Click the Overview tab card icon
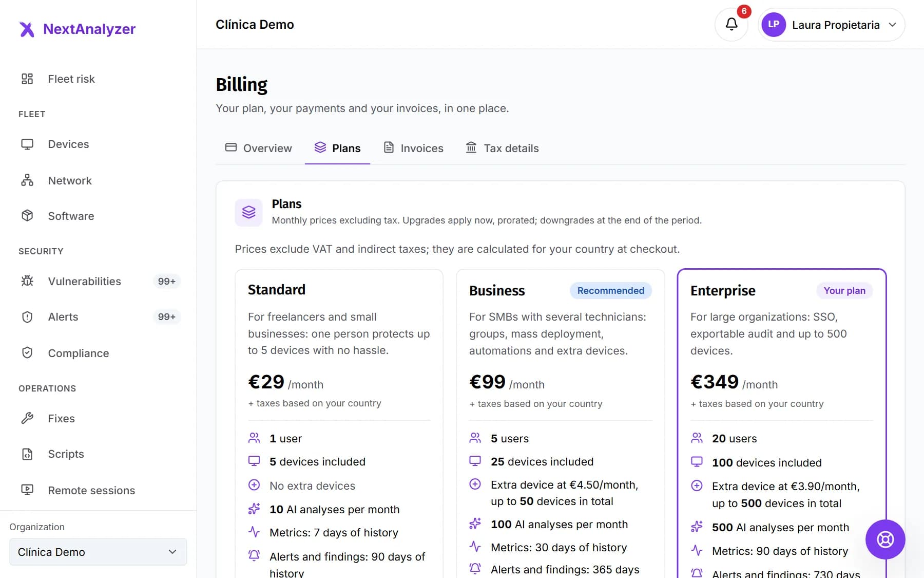 point(231,147)
